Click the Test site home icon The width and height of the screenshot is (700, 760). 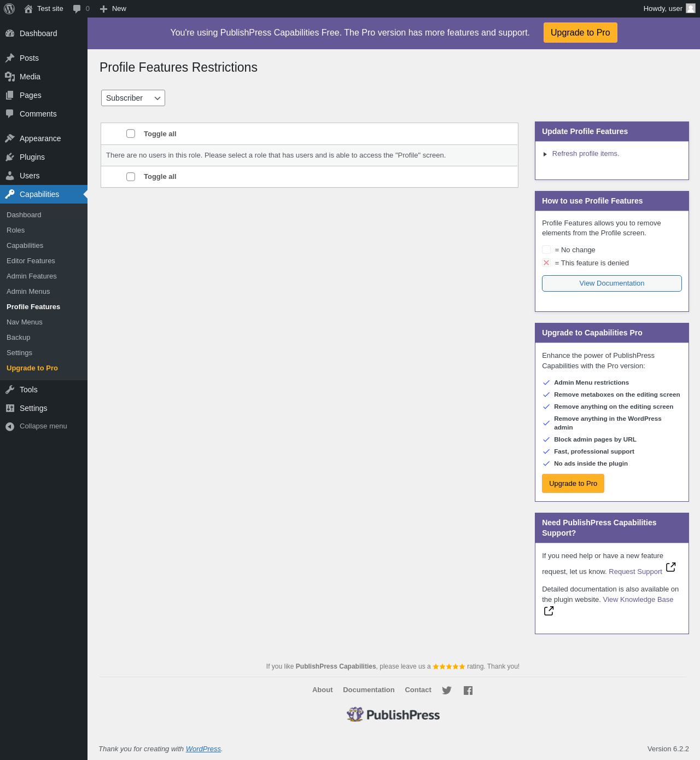[28, 9]
